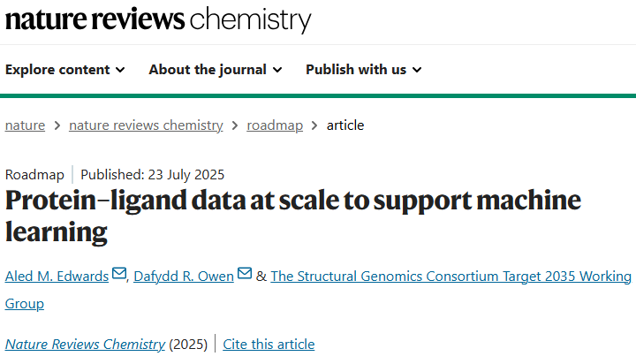This screenshot has width=636, height=364.
Task: Click the breadcrumb arrow after nature
Action: 57,125
